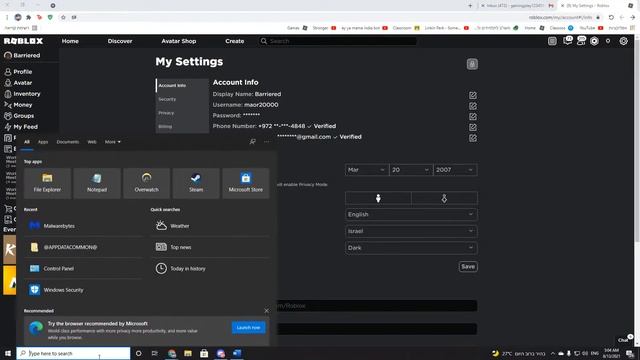
Task: Open @APPDATACOMMON@ recent folder
Action: point(83,247)
